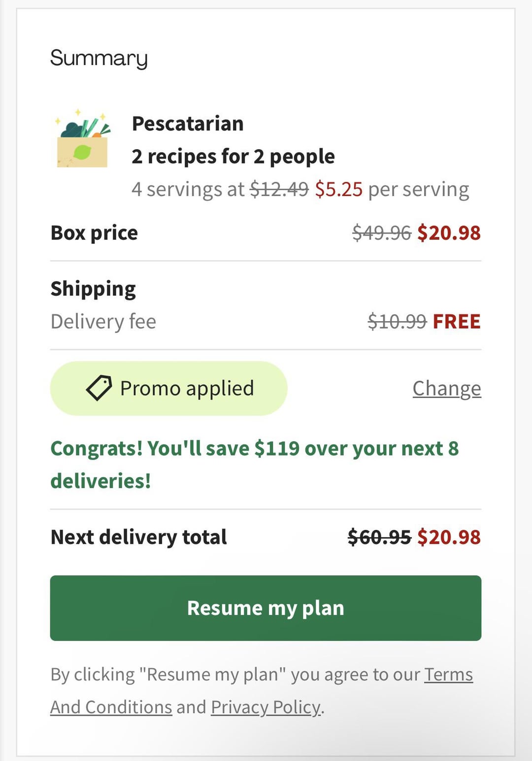Click the grocery box meal plan icon
Viewport: 532px width, 761px height.
[x=82, y=139]
